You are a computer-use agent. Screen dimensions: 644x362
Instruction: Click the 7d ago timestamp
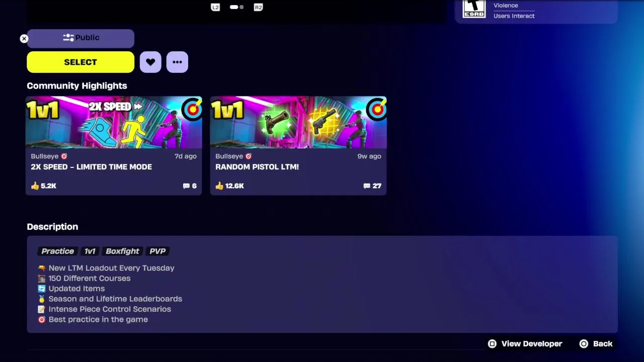[185, 156]
